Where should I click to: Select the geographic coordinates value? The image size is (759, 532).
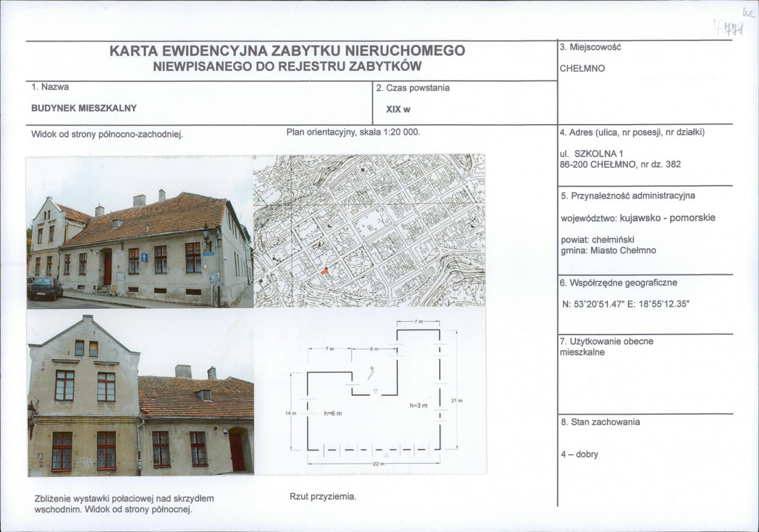tap(625, 304)
